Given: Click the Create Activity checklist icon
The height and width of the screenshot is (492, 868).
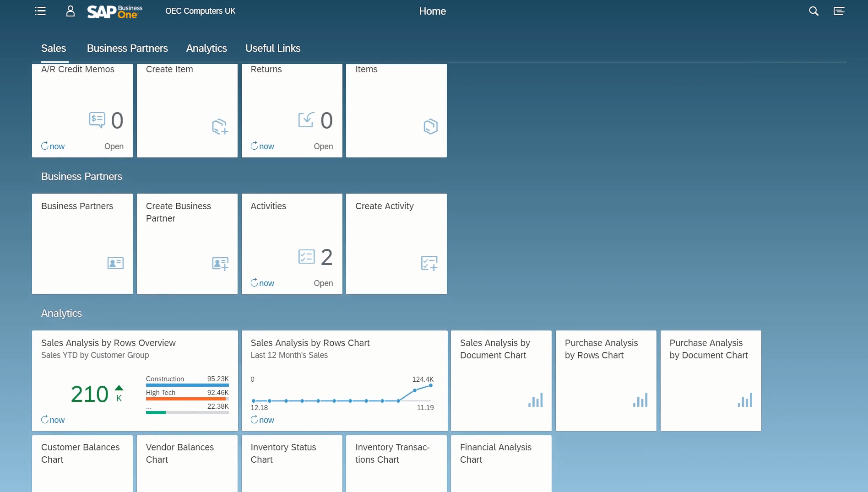Looking at the screenshot, I should 429,263.
